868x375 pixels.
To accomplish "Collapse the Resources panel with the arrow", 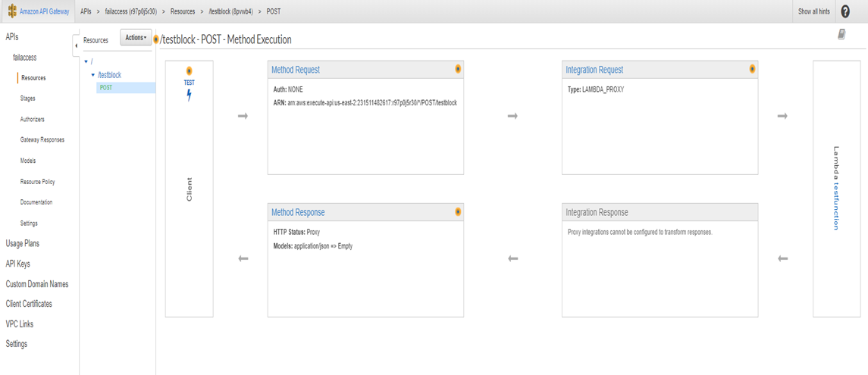I will 76,45.
